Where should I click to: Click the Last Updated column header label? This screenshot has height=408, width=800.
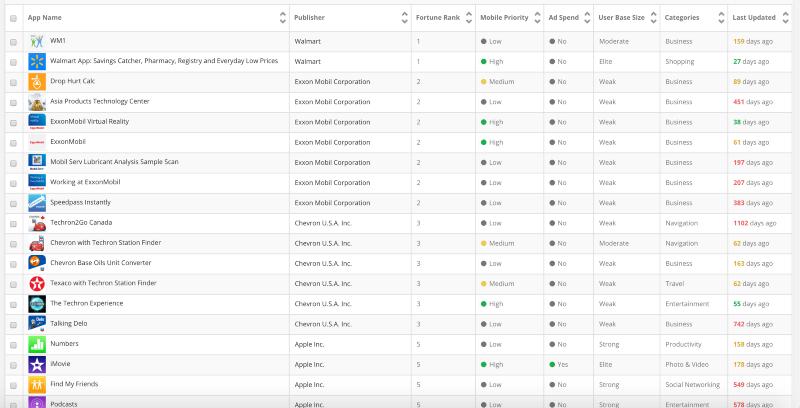click(754, 17)
